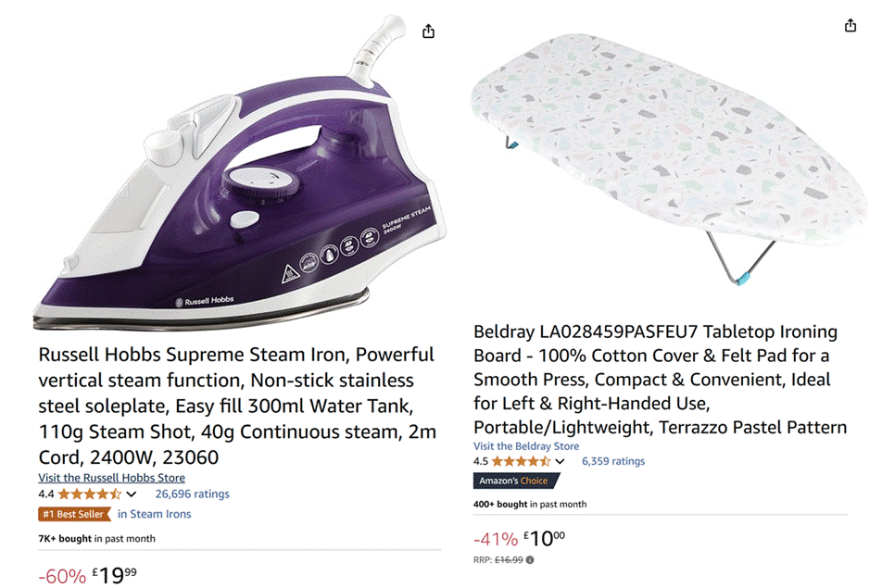Click the iron's 4.4 star rating icons
This screenshot has width=882, height=588.
tap(90, 494)
